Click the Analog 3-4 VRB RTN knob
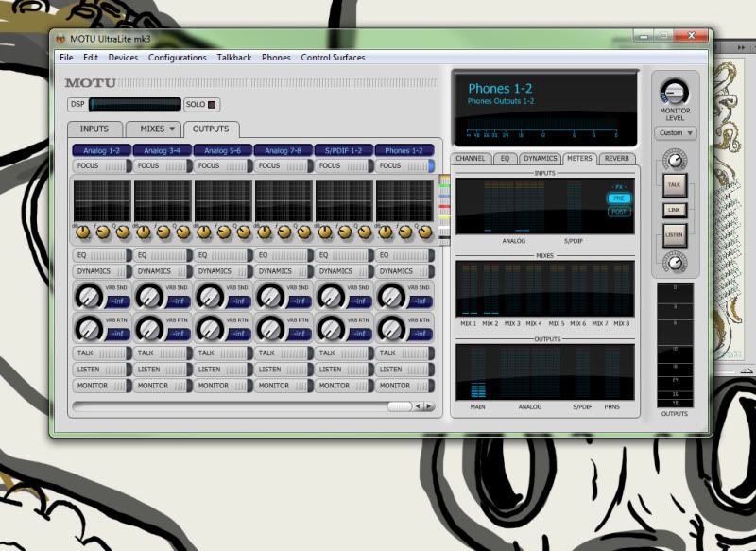Image resolution: width=756 pixels, height=551 pixels. click(x=149, y=328)
